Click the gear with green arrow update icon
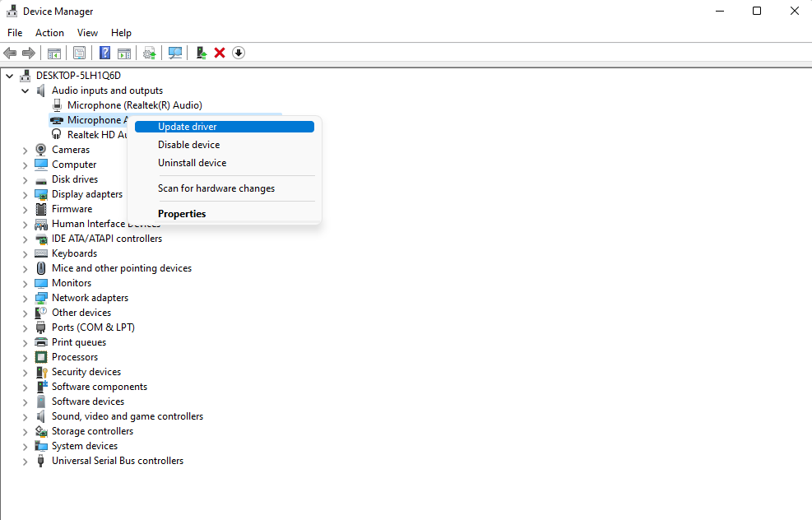 (149, 53)
